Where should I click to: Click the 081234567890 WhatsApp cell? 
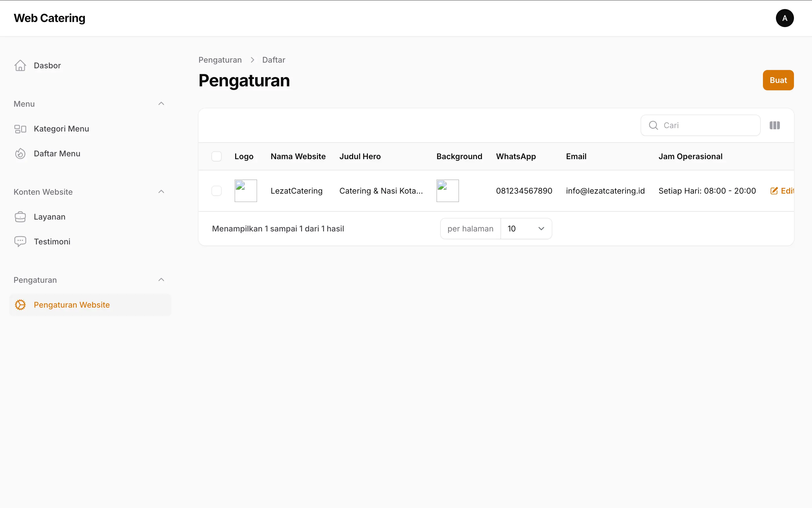click(x=524, y=191)
